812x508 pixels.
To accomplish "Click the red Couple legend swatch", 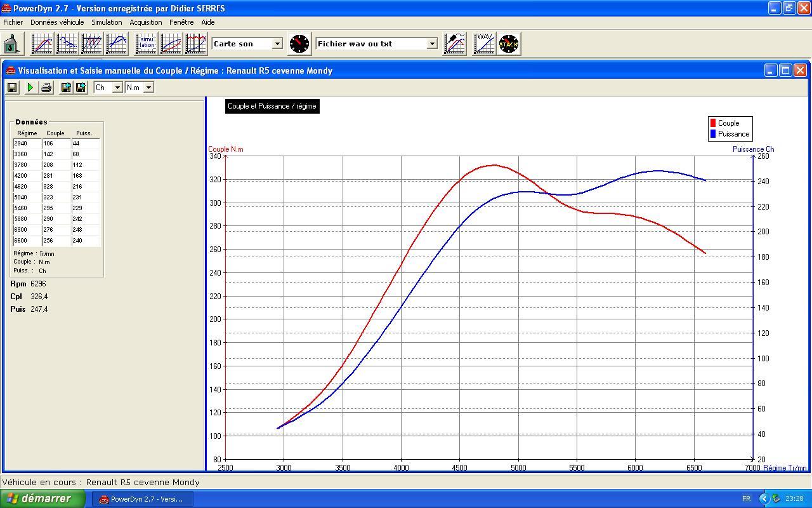I will [x=713, y=123].
